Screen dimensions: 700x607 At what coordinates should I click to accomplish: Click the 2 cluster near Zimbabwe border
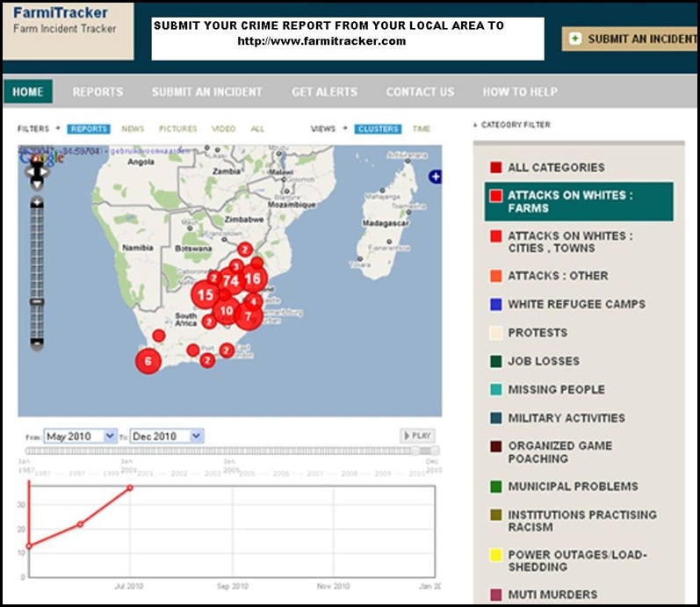point(245,249)
